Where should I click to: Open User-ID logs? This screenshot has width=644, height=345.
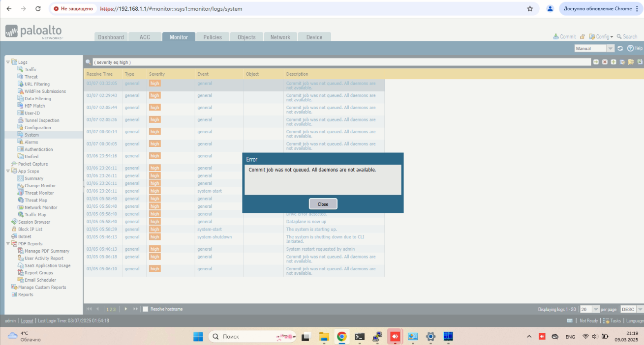[32, 113]
